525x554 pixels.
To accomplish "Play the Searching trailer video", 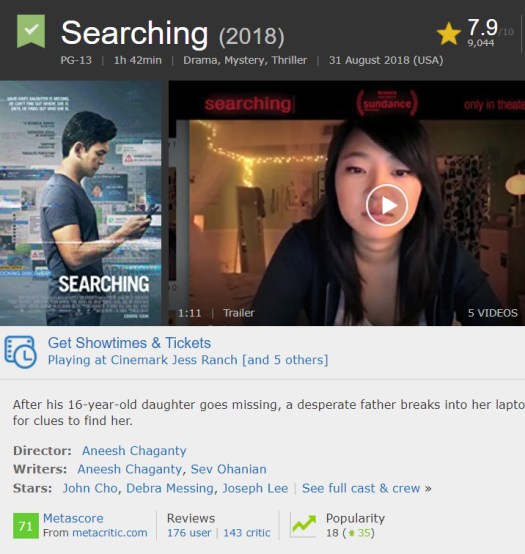I will [387, 205].
